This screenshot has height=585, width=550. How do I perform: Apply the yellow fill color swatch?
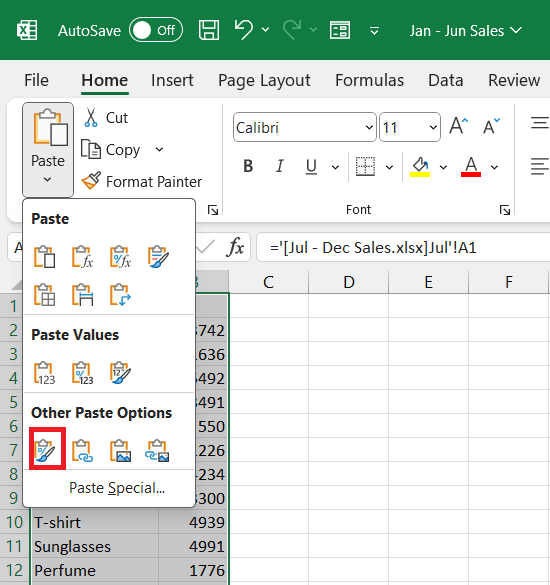(x=420, y=166)
